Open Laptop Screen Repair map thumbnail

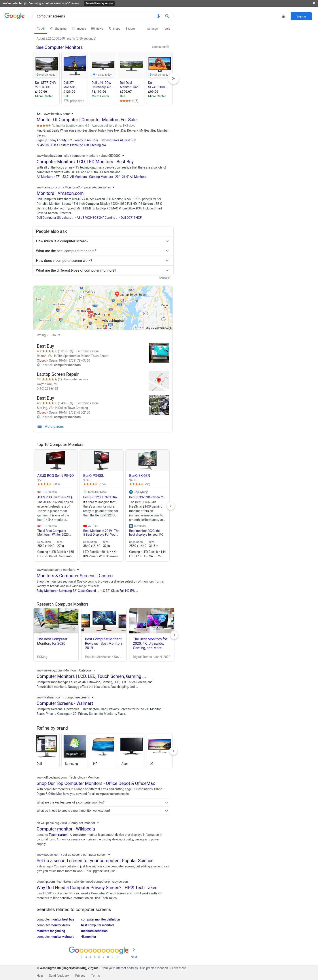tap(159, 381)
